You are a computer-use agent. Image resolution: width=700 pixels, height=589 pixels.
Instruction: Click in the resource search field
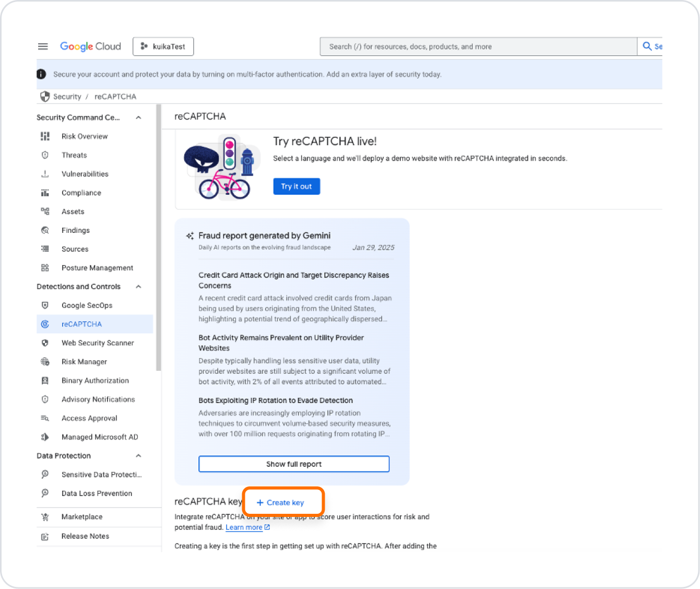pos(478,46)
